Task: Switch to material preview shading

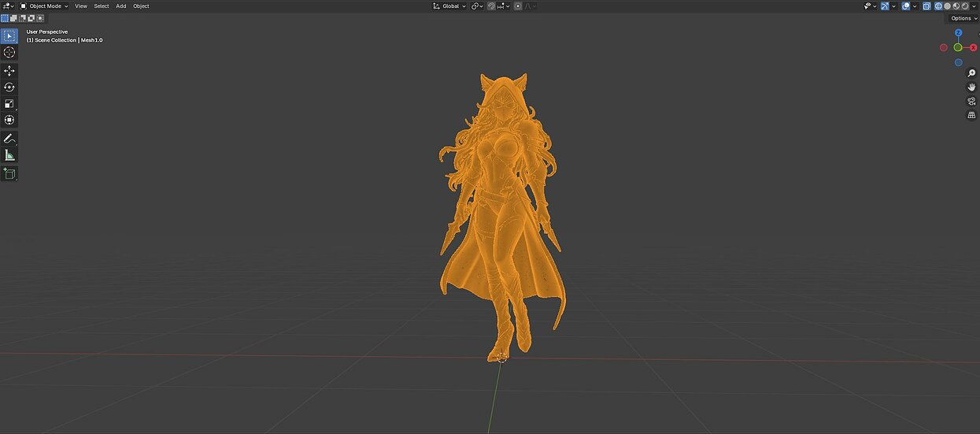Action: (956, 6)
